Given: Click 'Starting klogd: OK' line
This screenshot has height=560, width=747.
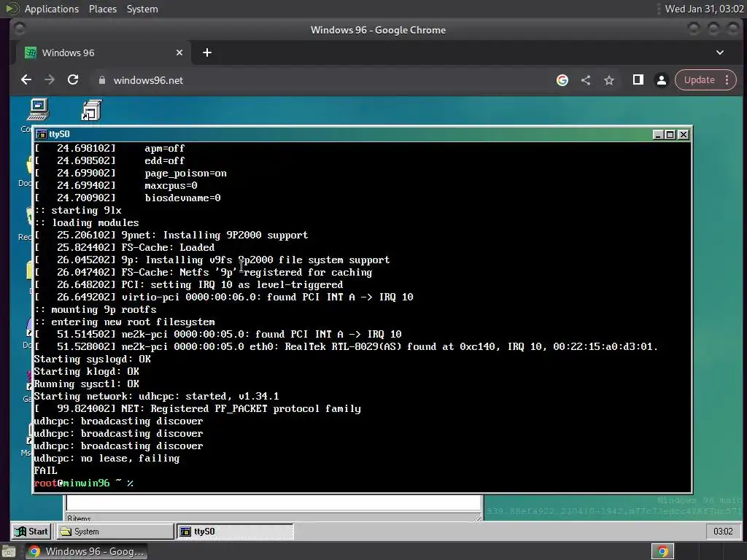Looking at the screenshot, I should coord(87,371).
